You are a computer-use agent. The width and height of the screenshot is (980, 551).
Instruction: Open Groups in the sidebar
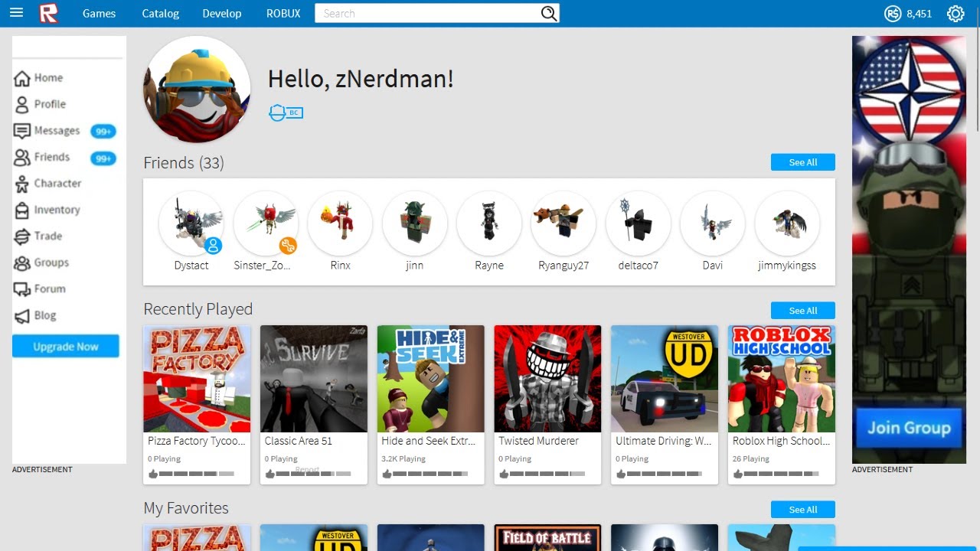51,262
